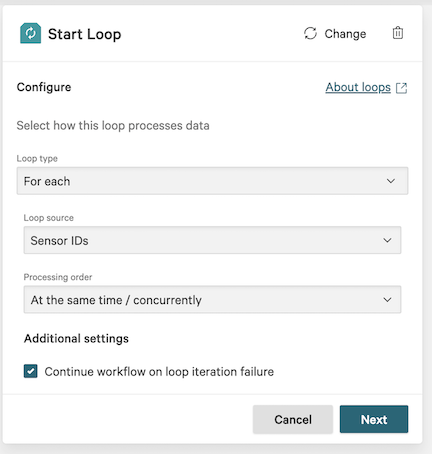This screenshot has height=454, width=432.
Task: Click the Loop source field label
Action: (49, 218)
